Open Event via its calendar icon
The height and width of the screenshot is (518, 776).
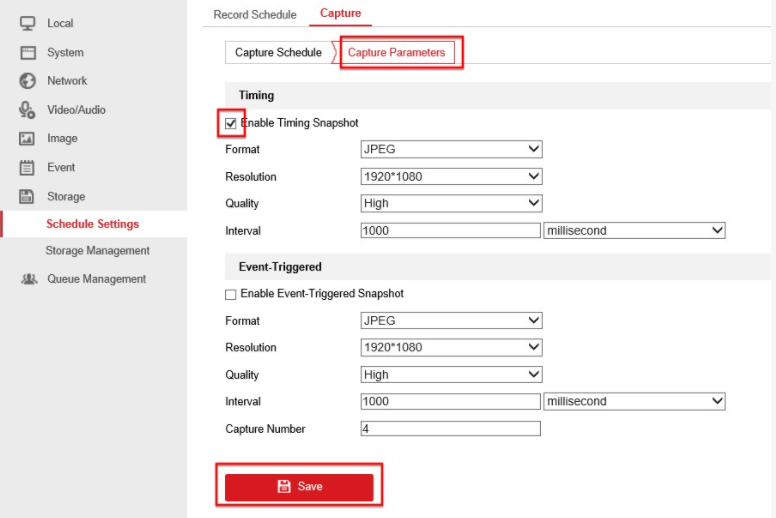[28, 168]
